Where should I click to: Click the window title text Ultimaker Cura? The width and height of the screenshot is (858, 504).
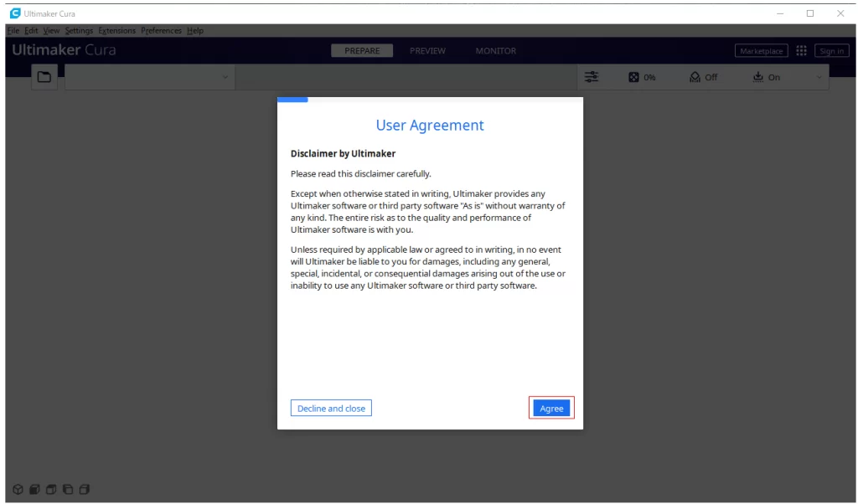[49, 13]
